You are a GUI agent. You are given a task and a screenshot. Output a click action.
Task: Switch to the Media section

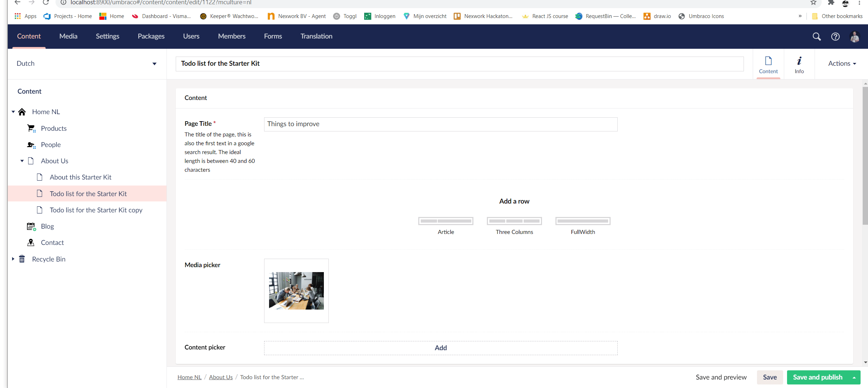click(x=68, y=36)
